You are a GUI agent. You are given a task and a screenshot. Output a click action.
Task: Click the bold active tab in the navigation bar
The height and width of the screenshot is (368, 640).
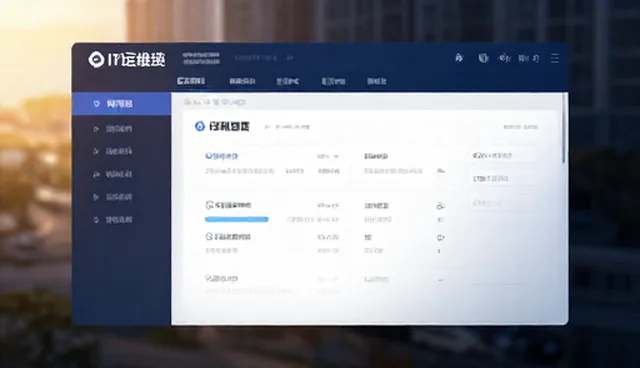click(191, 81)
